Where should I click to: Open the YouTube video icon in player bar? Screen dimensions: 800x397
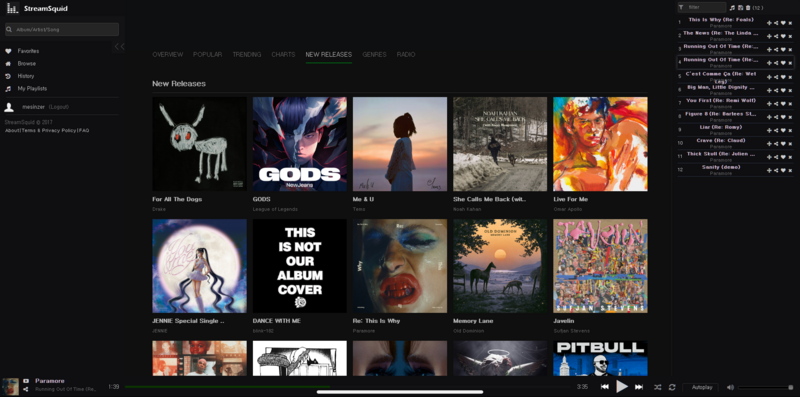pos(26,381)
